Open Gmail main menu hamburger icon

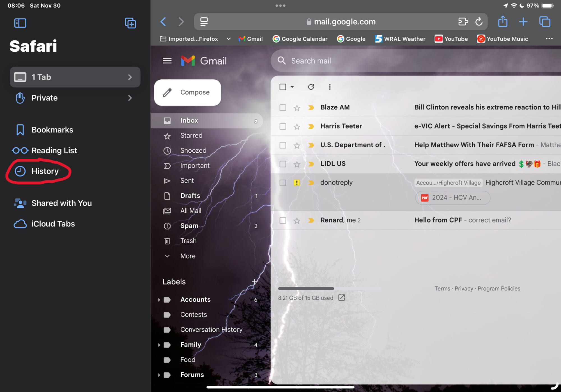coord(167,61)
